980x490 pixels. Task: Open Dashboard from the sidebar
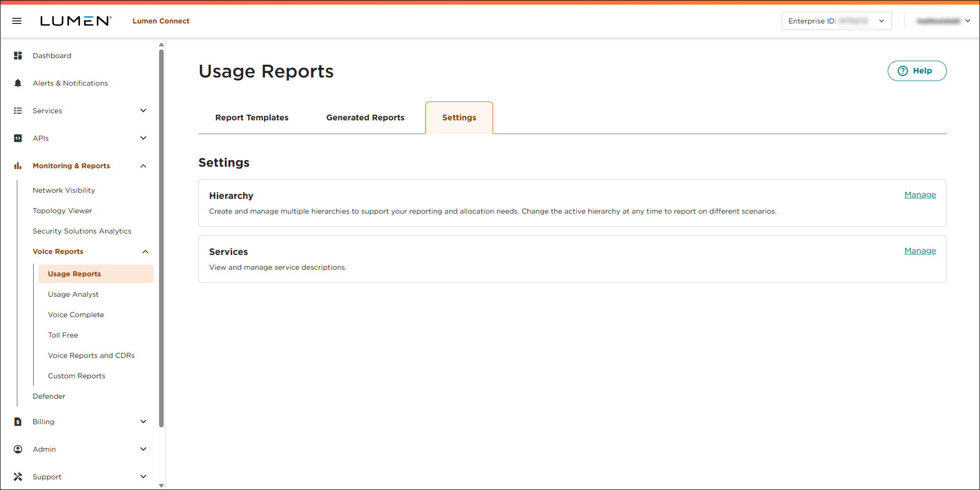click(52, 56)
